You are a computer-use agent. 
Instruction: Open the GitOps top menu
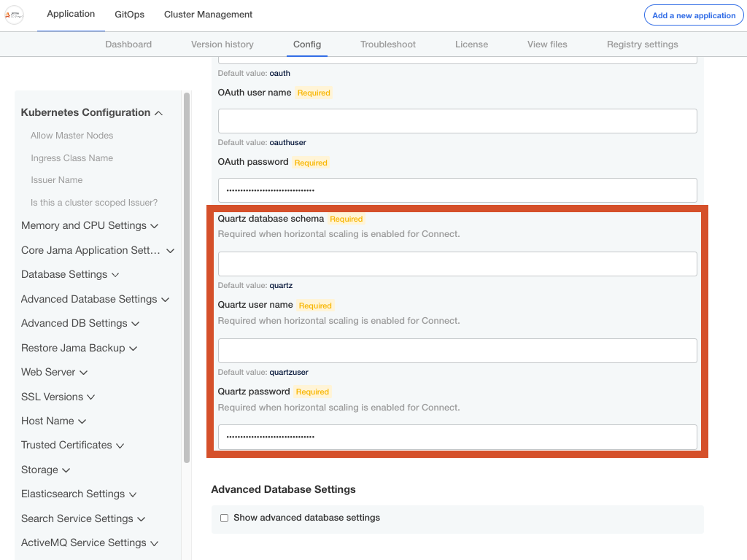pos(130,15)
